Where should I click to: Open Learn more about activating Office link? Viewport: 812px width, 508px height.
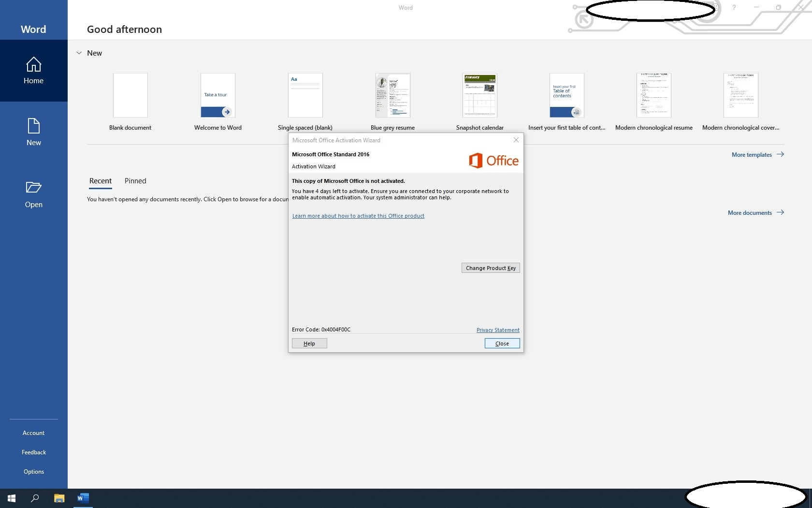pos(358,216)
